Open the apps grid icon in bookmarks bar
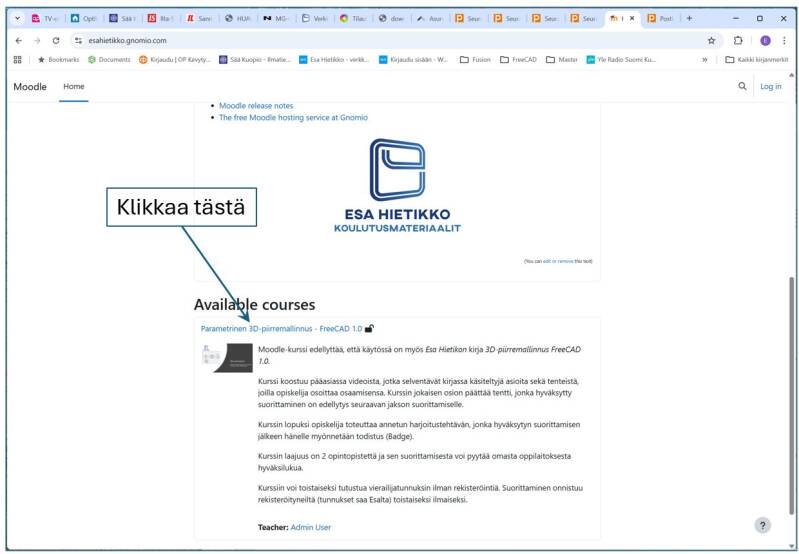799x554 pixels. (17, 60)
